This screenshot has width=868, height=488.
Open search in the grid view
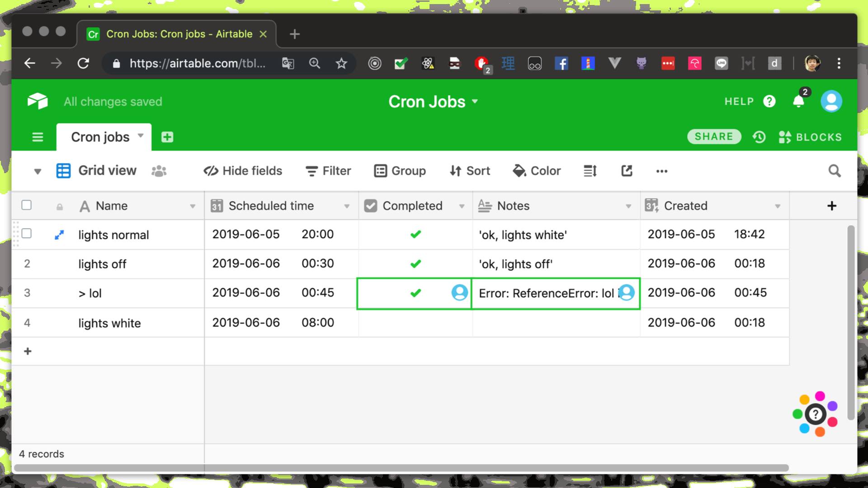(834, 171)
